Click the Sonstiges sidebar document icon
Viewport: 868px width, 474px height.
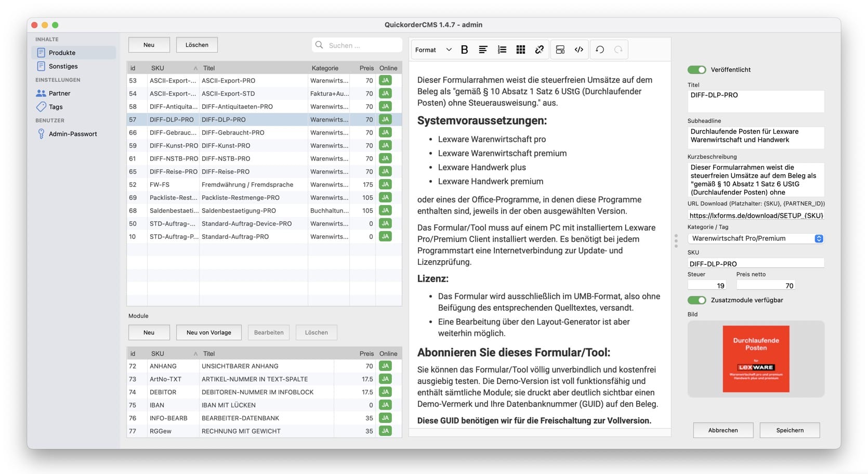click(41, 66)
